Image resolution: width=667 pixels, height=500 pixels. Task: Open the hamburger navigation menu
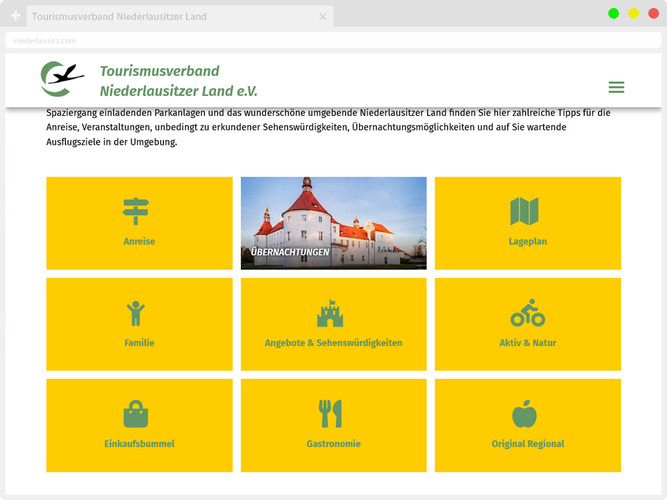click(x=616, y=87)
